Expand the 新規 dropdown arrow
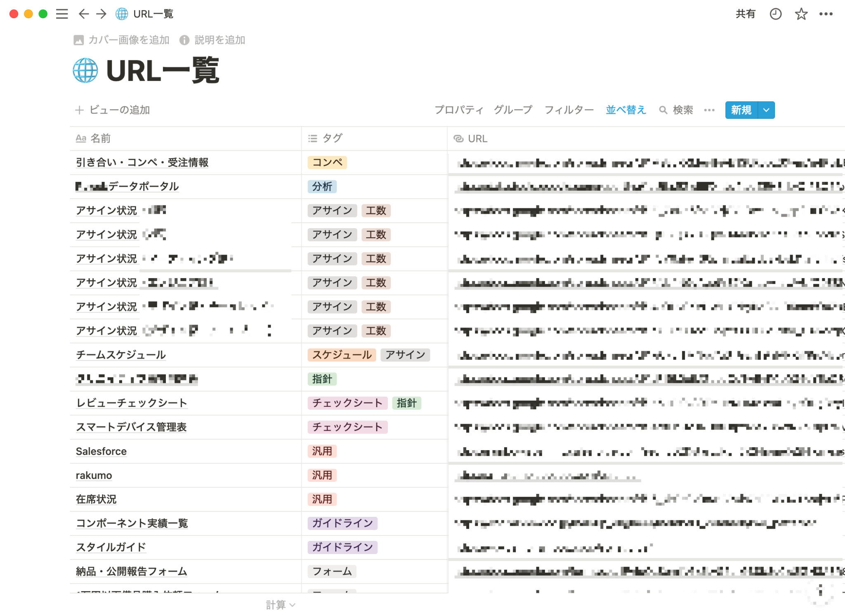 coord(766,110)
